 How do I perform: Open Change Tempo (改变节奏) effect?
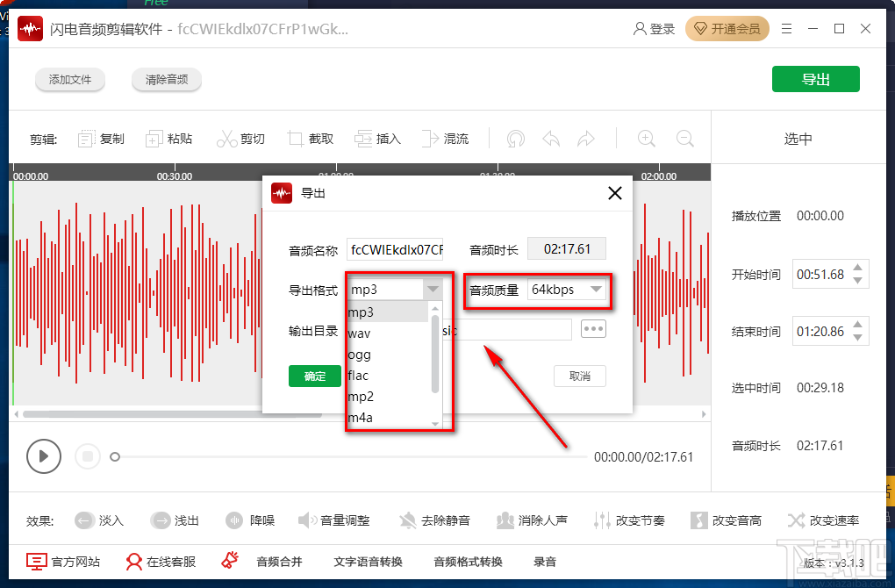tap(629, 520)
